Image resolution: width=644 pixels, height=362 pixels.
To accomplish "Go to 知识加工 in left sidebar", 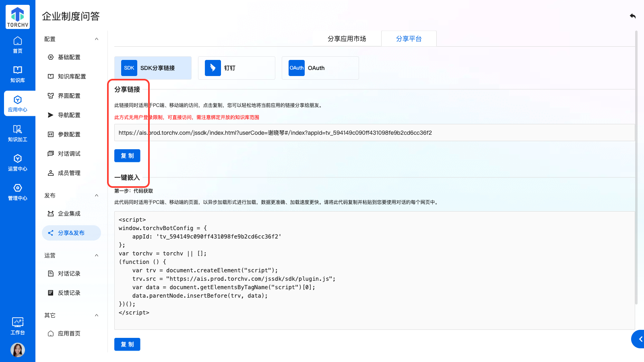I will [x=18, y=133].
